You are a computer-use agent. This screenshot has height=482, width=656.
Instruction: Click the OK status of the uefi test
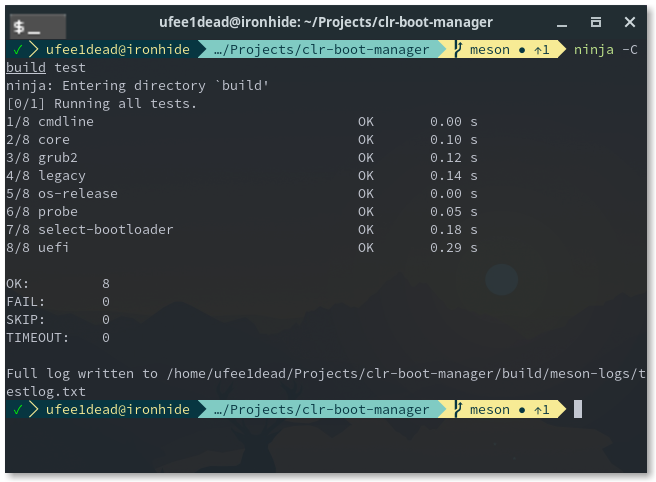click(366, 248)
